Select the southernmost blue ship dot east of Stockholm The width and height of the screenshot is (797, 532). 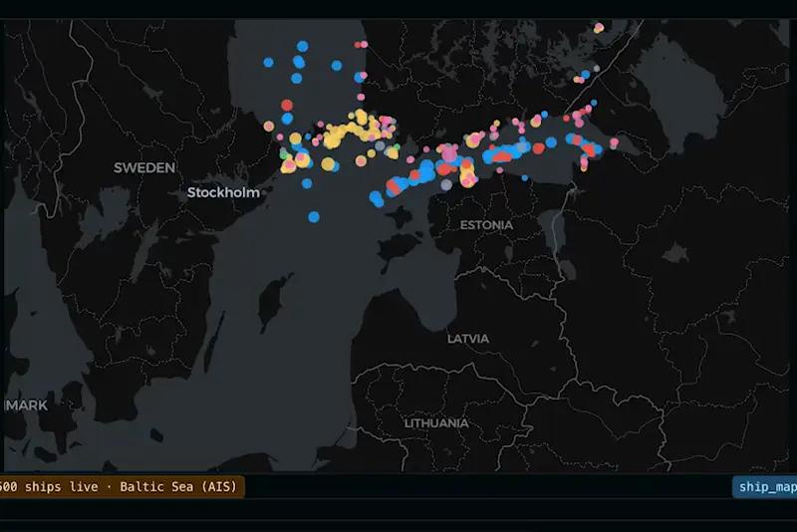coord(314,217)
